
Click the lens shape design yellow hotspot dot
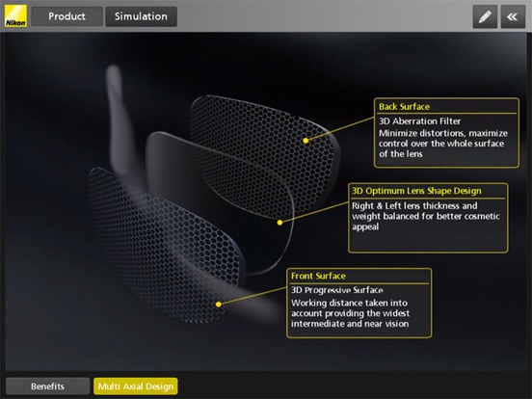point(279,223)
